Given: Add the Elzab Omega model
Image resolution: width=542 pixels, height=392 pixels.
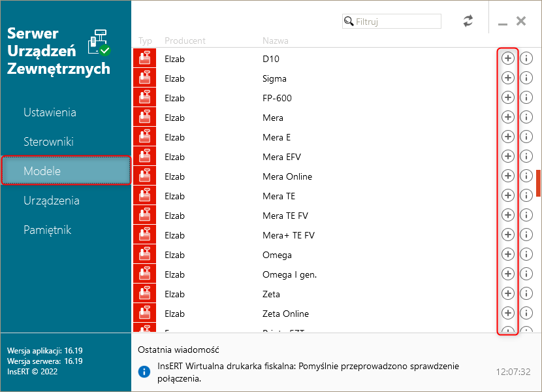Looking at the screenshot, I should pos(507,254).
